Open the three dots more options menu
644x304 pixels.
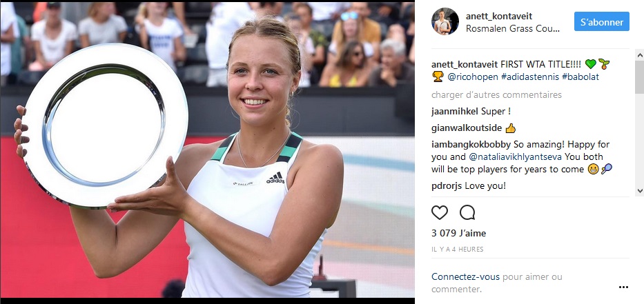tap(623, 287)
